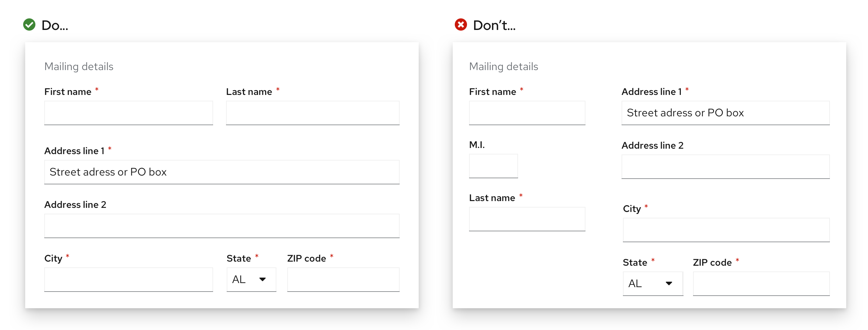The height and width of the screenshot is (330, 868).
Task: Open the State dropdown in the Don't form
Action: pyautogui.click(x=653, y=284)
